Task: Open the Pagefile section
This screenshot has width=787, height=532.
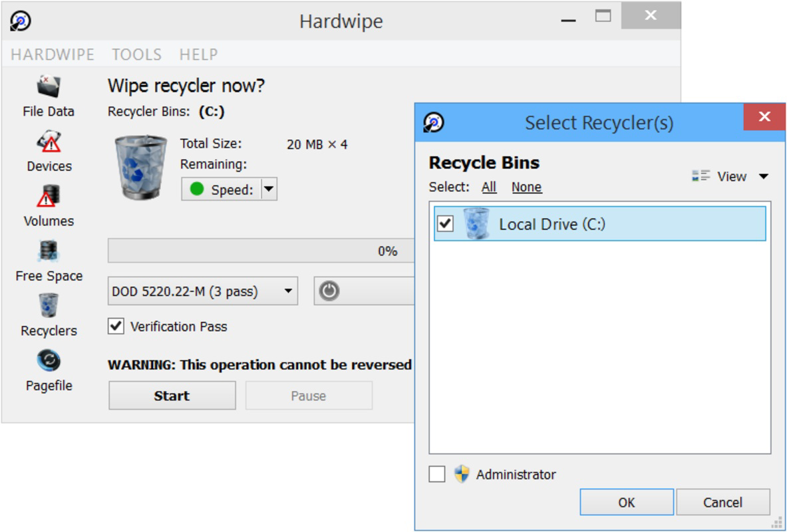Action: tap(49, 370)
